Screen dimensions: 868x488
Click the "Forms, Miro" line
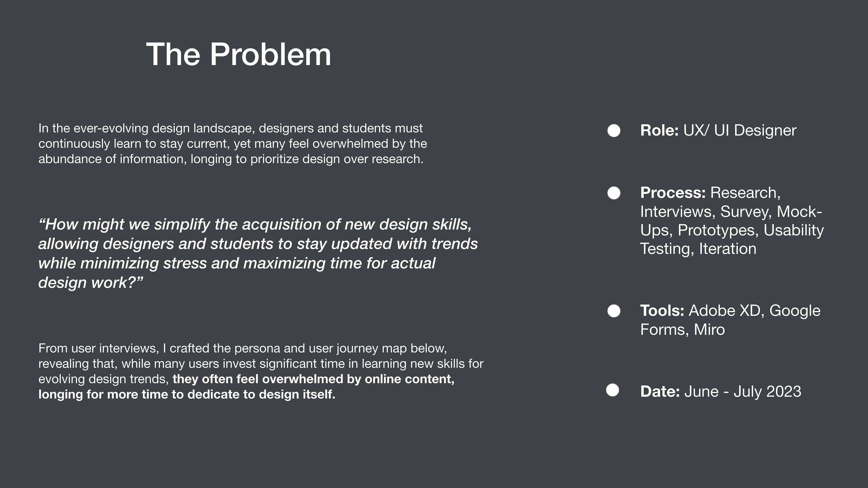pos(682,329)
